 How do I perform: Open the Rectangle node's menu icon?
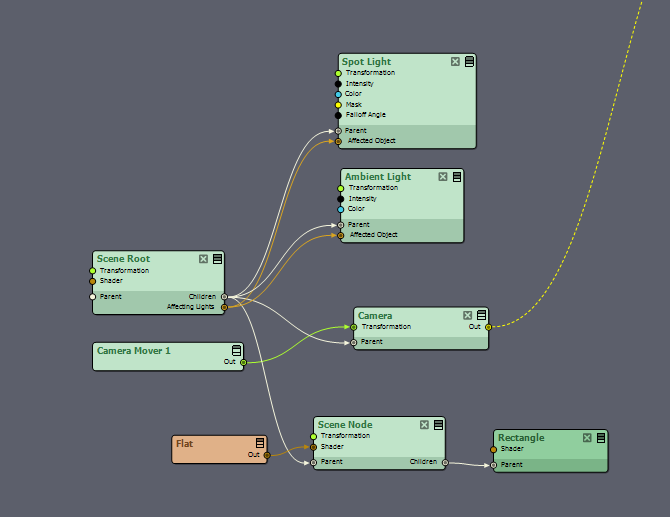click(601, 438)
